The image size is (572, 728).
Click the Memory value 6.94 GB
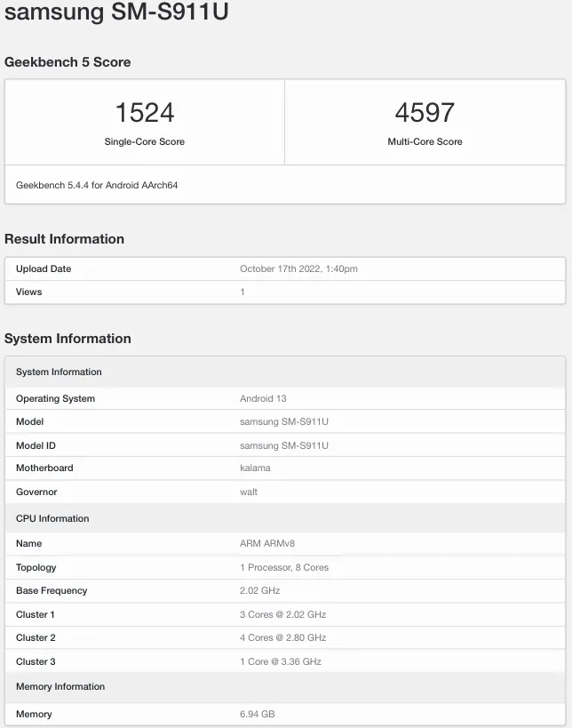click(258, 714)
